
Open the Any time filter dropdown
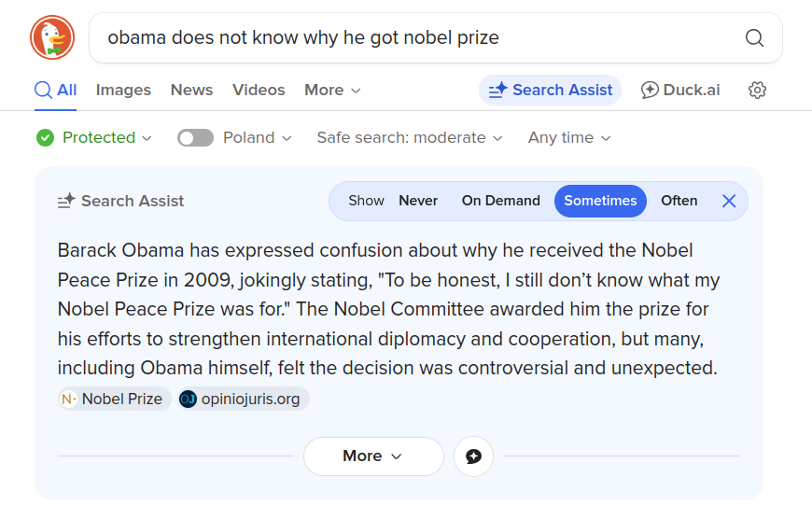[569, 138]
